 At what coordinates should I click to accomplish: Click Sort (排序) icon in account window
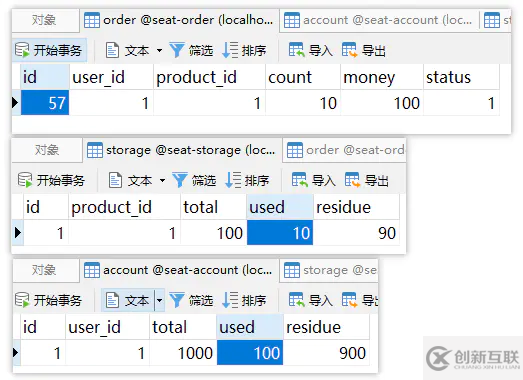pyautogui.click(x=230, y=300)
